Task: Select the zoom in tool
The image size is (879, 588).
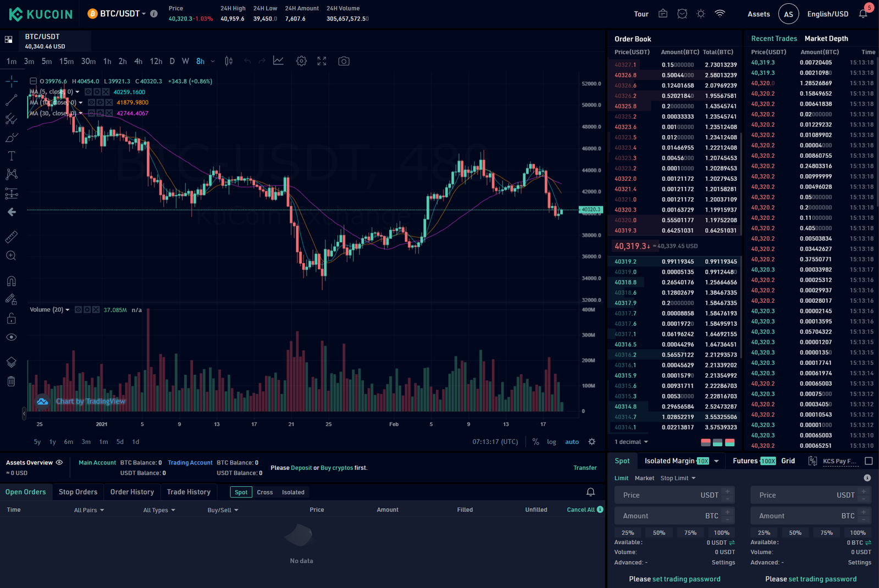Action: pos(12,256)
